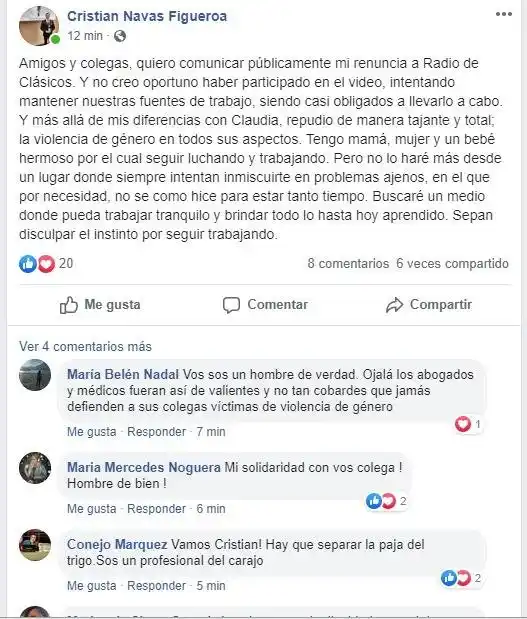This screenshot has height=619, width=527.
Task: Open María Belén Nadal's profile name
Action: coord(123,374)
